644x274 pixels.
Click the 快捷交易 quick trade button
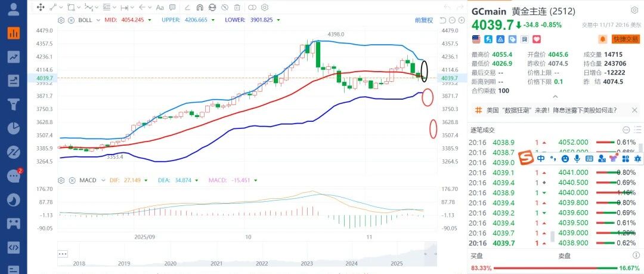tap(626, 39)
